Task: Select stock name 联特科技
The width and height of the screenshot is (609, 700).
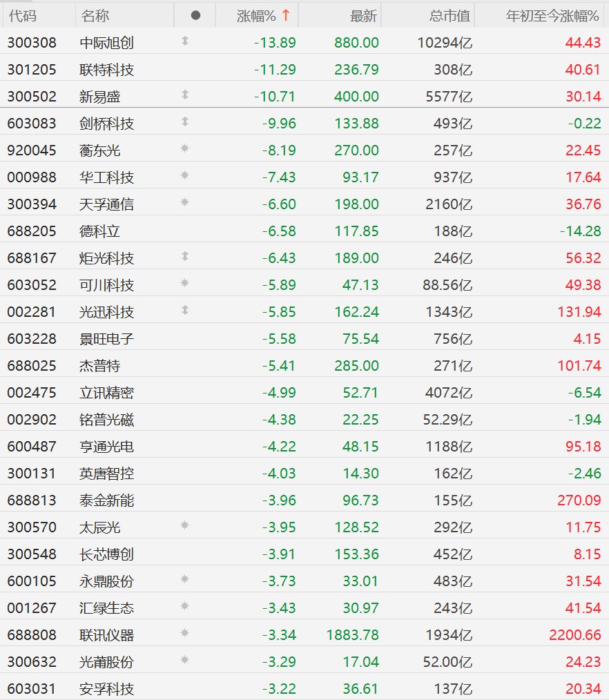Action: coord(107,70)
